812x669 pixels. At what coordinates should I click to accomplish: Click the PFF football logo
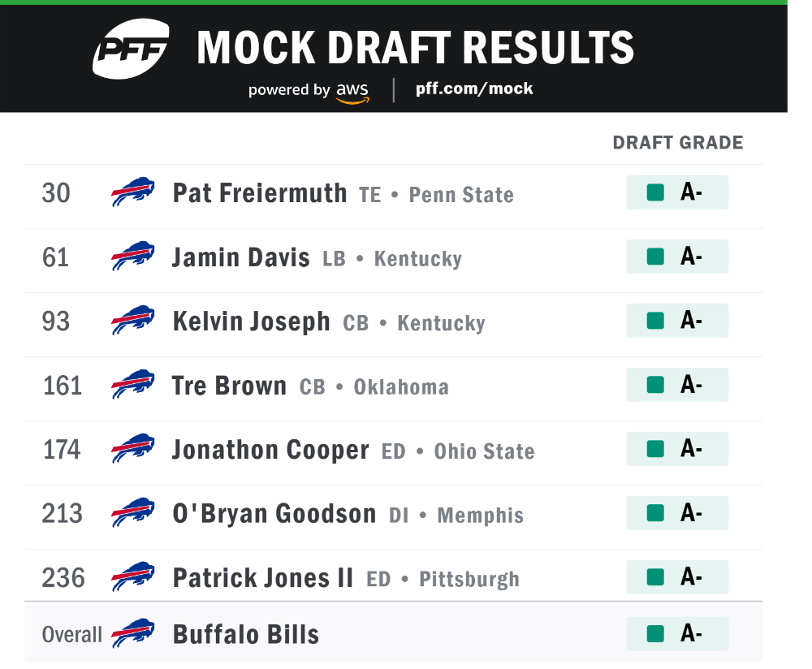tap(131, 49)
